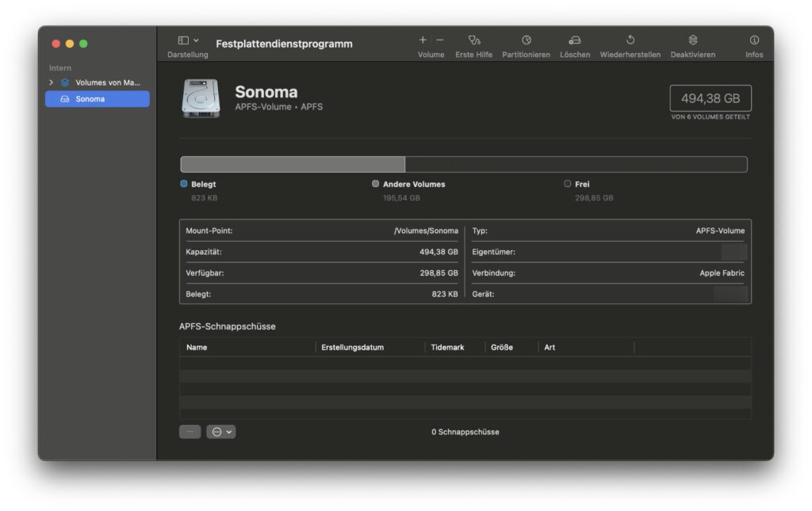Toggle the Andere Volumes legend indicator
Image resolution: width=812 pixels, height=511 pixels.
point(375,183)
